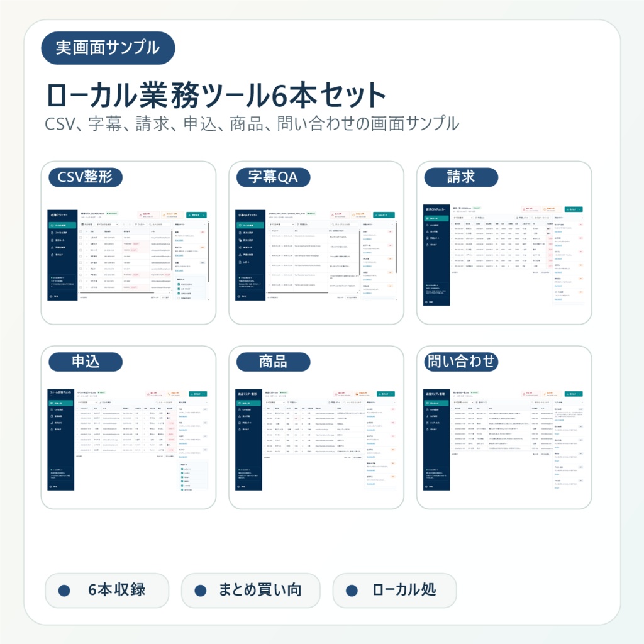Open the 問い合わせ screen sample thumbnail

[504, 440]
